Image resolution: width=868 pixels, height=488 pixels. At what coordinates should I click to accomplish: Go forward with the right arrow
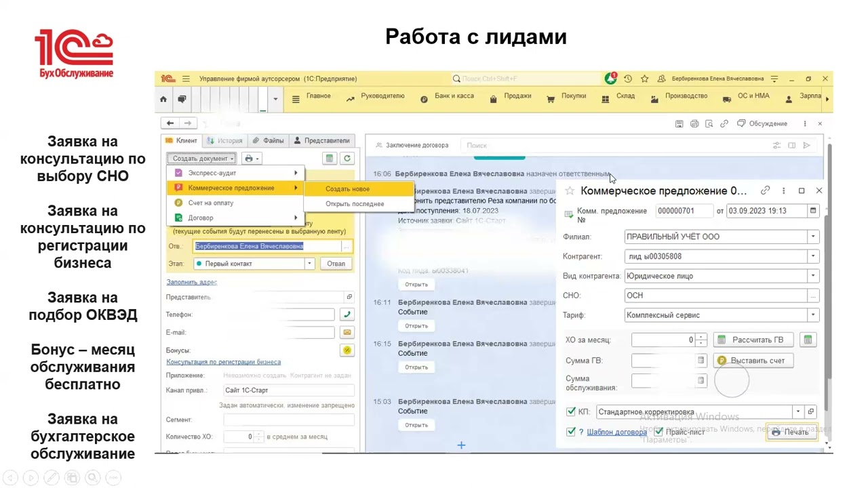point(188,123)
